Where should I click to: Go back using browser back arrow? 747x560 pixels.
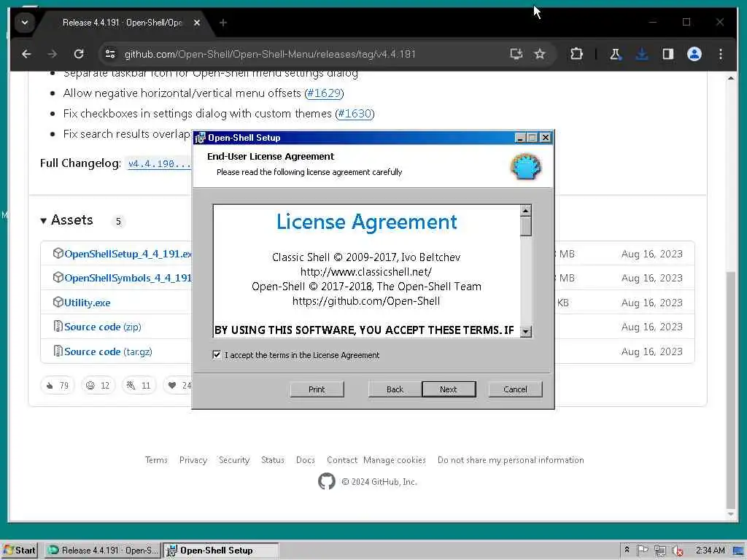point(26,54)
